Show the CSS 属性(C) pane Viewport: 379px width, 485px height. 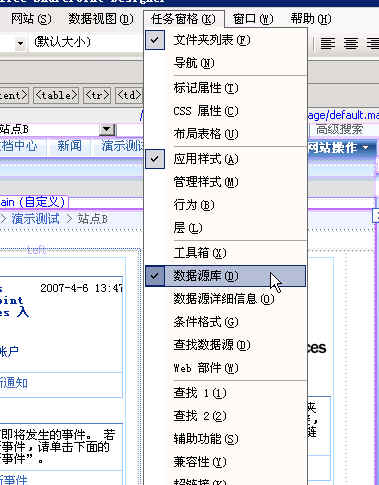(226, 111)
